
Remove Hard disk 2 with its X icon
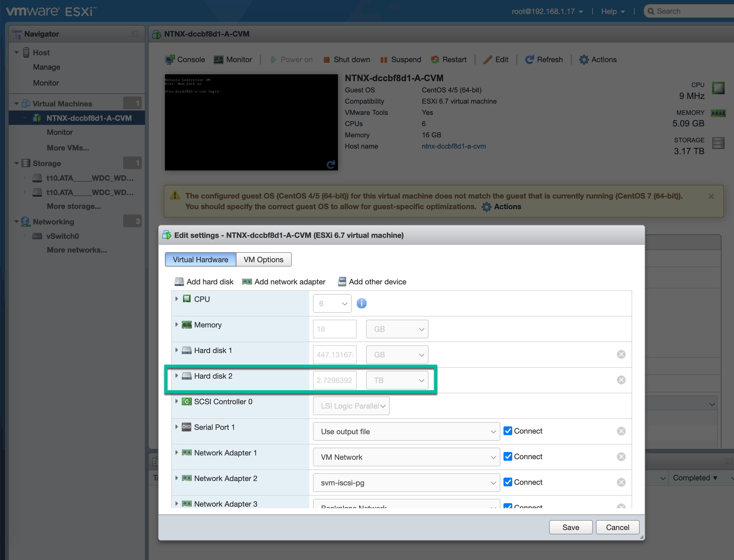point(621,380)
